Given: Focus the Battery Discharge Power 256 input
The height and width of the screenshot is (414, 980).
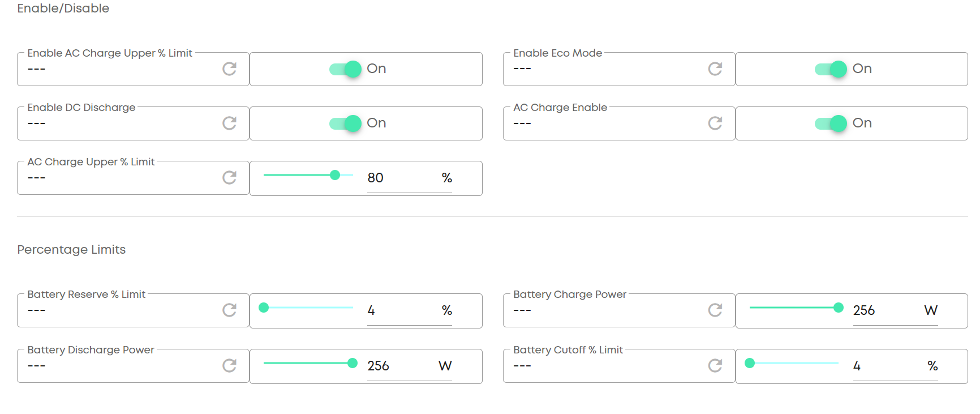Looking at the screenshot, I should pyautogui.click(x=399, y=366).
